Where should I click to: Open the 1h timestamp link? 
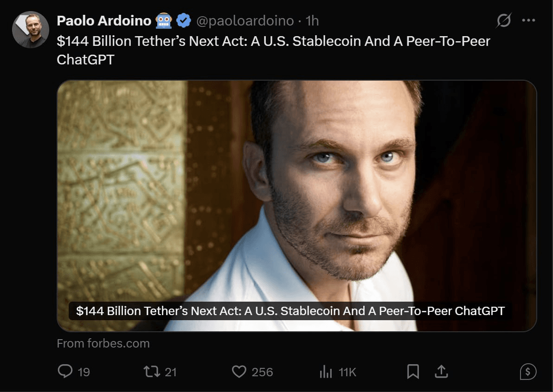(313, 21)
